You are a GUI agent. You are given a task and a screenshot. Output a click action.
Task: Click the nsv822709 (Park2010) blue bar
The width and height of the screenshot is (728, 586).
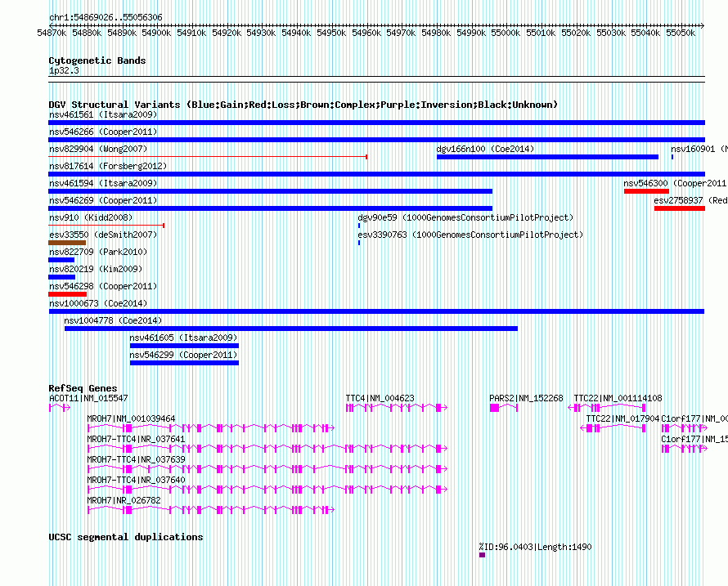click(x=61, y=260)
